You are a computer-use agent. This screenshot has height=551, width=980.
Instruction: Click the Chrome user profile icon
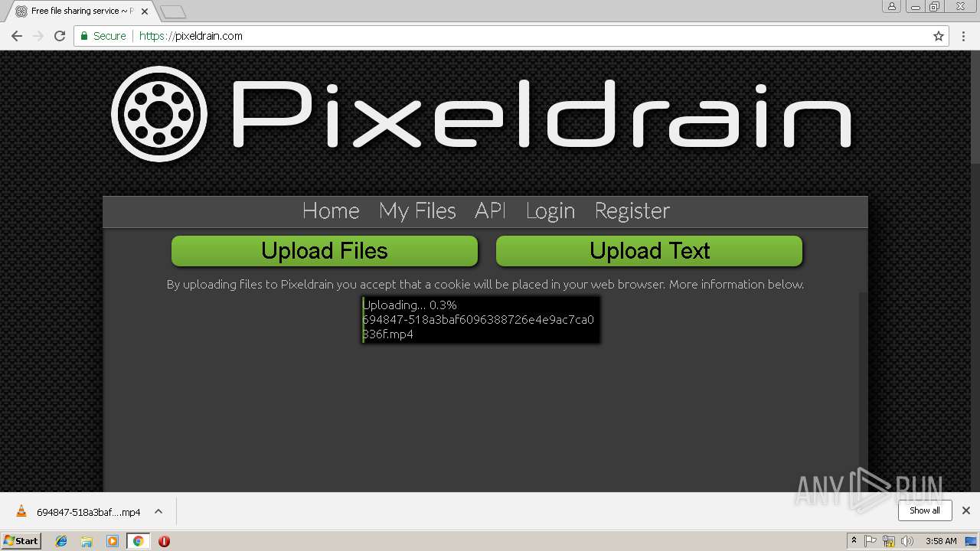pyautogui.click(x=892, y=6)
